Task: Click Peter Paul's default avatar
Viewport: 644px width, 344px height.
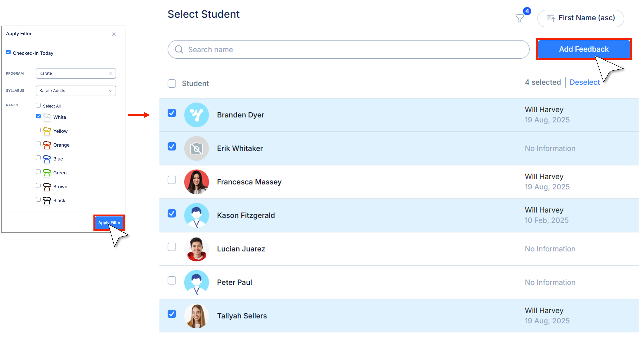Action: coord(197,282)
